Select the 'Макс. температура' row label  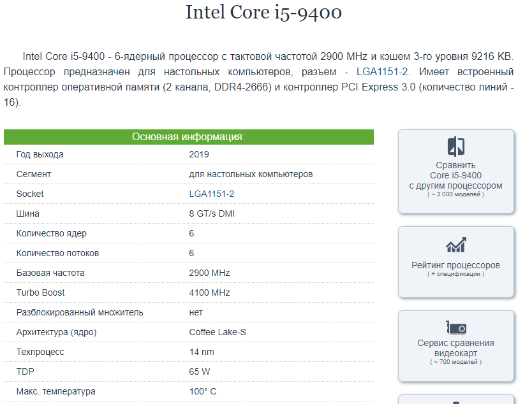[x=55, y=391]
